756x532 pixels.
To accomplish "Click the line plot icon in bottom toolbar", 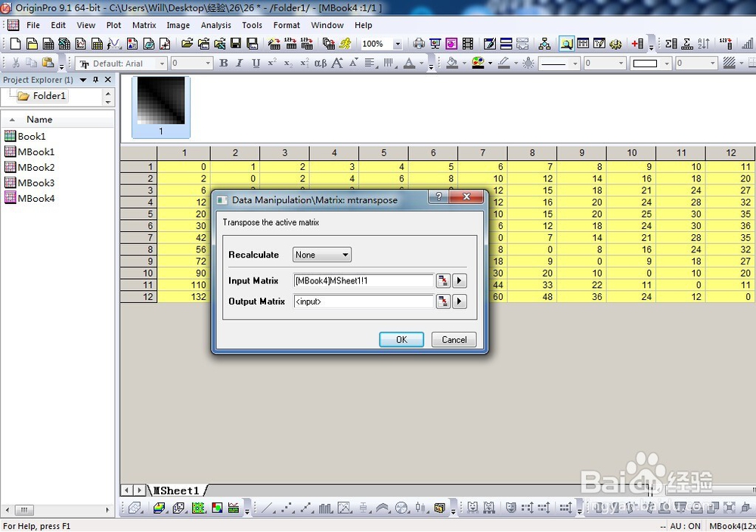I will [268, 507].
